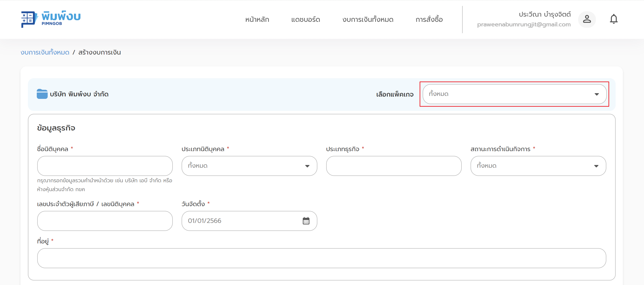Click into the ประเภทธุรกิจ input field
The image size is (644, 285).
point(393,166)
